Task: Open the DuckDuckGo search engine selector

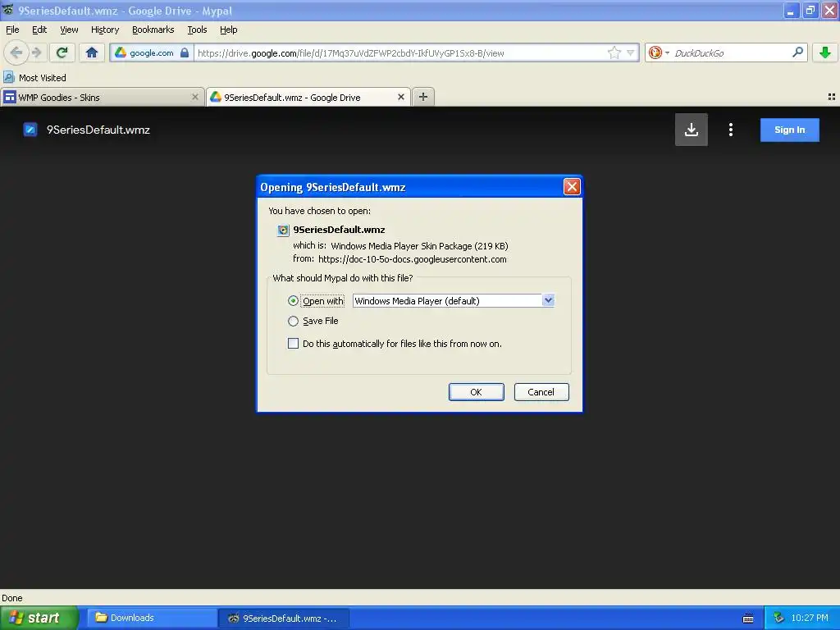Action: (x=659, y=52)
